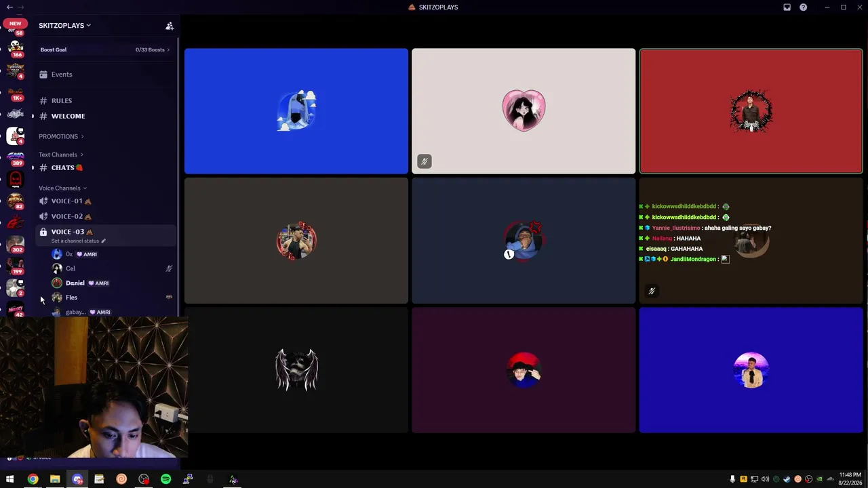The width and height of the screenshot is (868, 488).
Task: Select the blue cloud-avatar video tile
Action: (296, 111)
